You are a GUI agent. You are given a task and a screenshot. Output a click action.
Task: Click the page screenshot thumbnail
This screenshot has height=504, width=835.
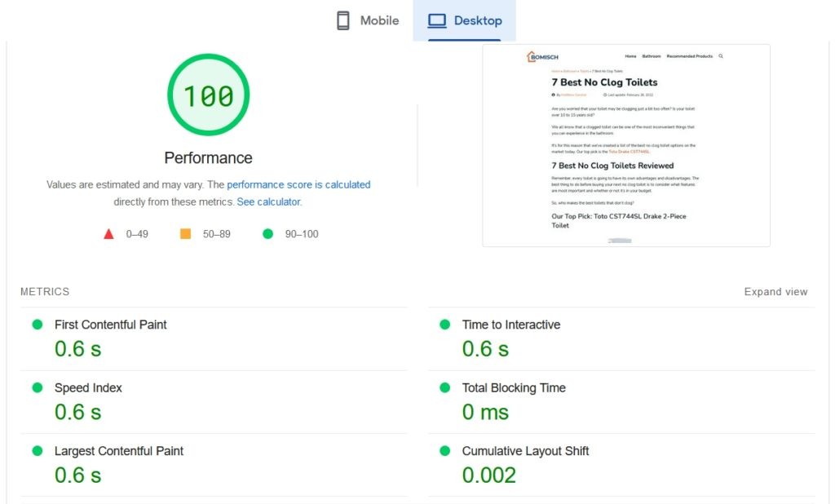coord(625,145)
